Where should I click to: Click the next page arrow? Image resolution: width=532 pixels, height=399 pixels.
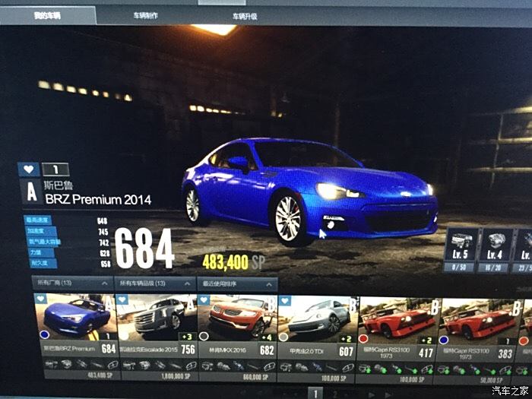[x=372, y=394]
